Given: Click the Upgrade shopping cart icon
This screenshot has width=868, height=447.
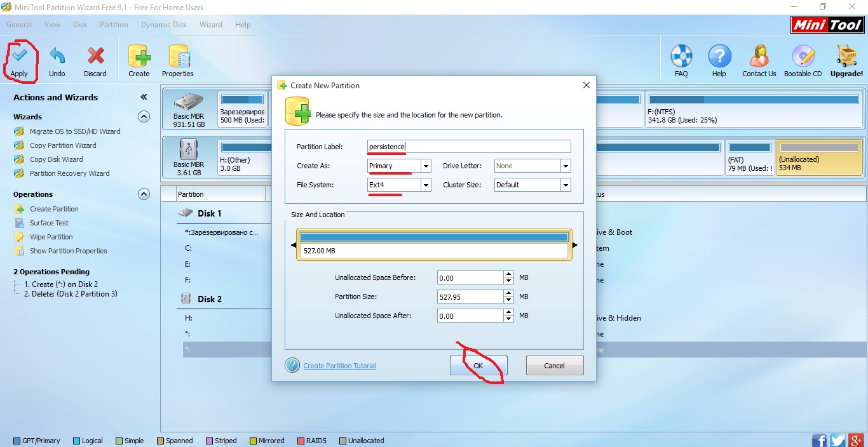Looking at the screenshot, I should point(846,57).
